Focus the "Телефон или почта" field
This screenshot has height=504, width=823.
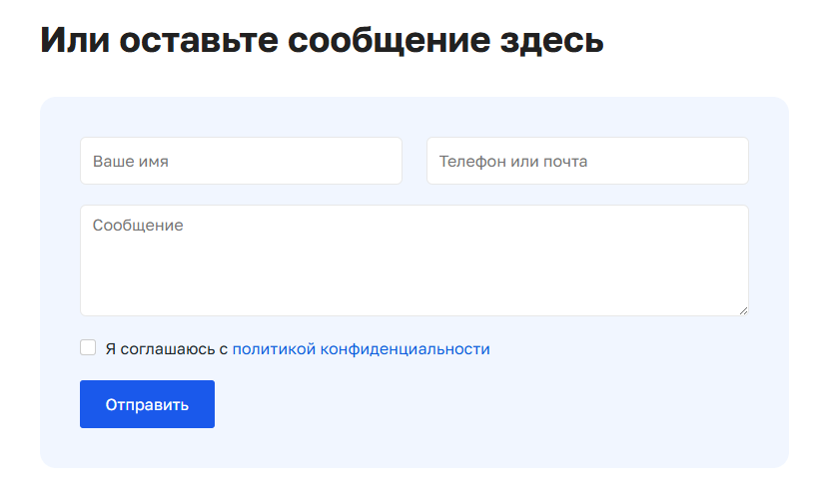(587, 161)
